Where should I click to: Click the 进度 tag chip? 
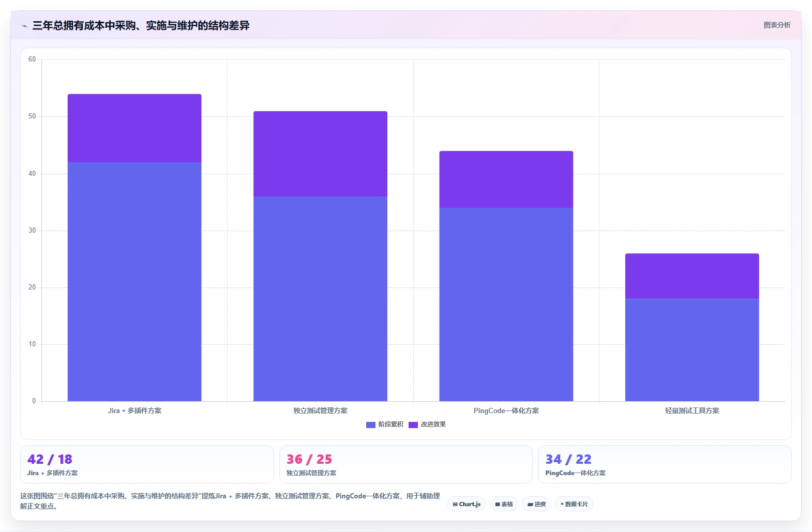tap(536, 504)
